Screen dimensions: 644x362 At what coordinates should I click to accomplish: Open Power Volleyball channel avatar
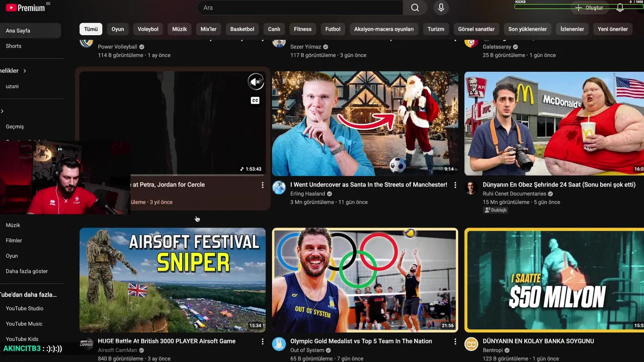(x=87, y=42)
